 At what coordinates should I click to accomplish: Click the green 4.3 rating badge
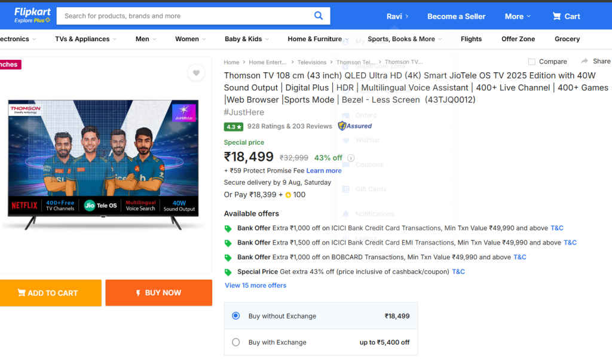(232, 126)
